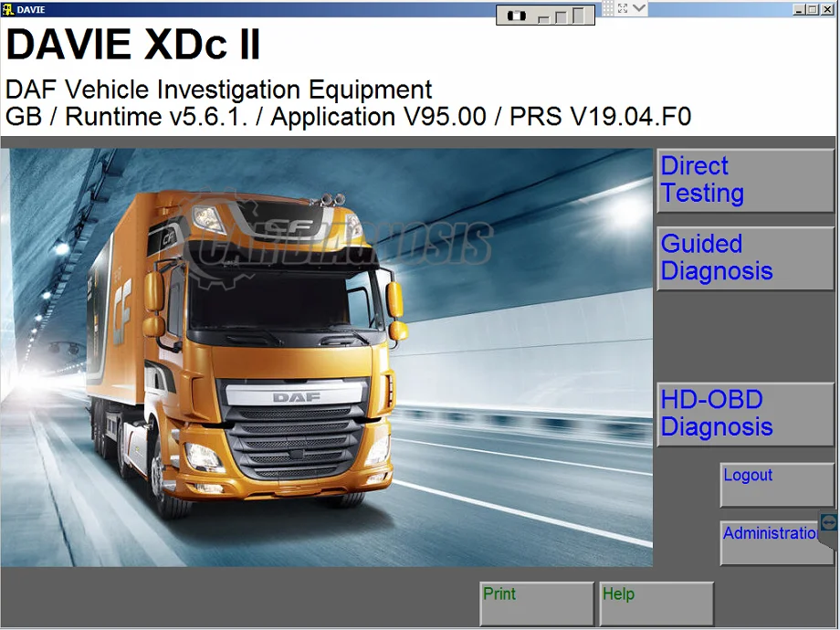The image size is (840, 630).
Task: Click the 'Runtime v5.6.1.' version text
Action: pyautogui.click(x=156, y=117)
